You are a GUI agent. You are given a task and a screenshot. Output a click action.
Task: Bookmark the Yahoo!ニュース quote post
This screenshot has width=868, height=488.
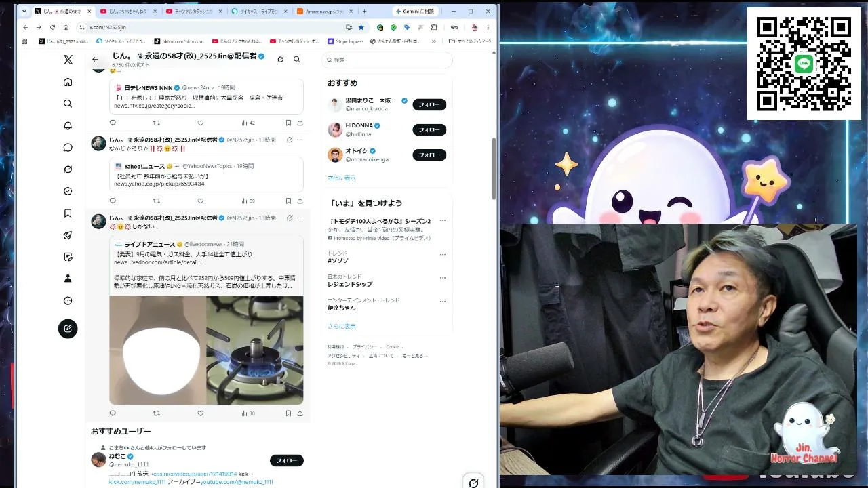(288, 201)
